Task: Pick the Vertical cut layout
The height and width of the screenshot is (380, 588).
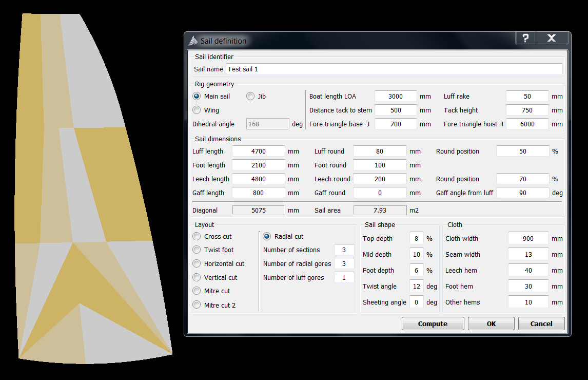Action: [x=197, y=277]
